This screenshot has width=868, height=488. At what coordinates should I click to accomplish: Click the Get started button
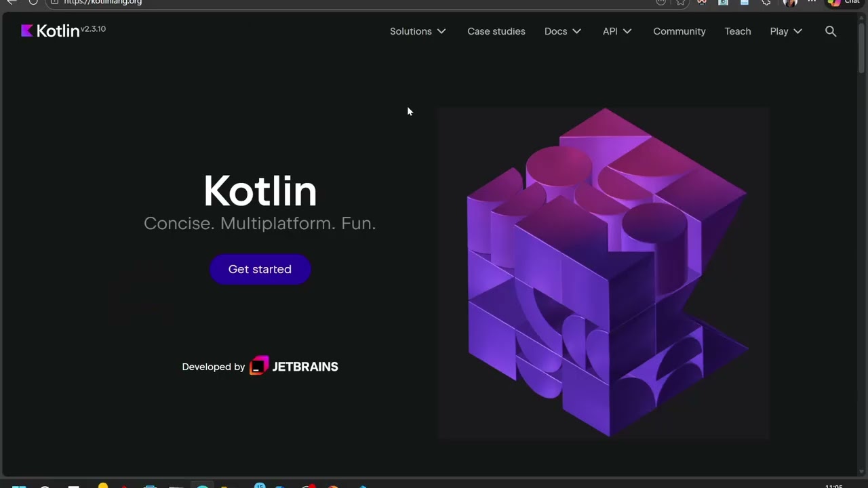(260, 269)
